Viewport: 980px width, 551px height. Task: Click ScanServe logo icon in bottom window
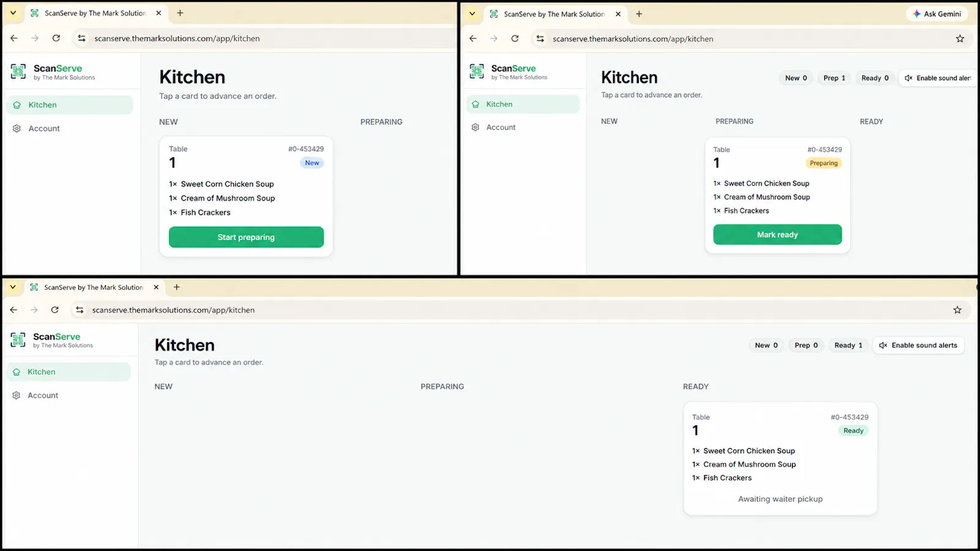(x=18, y=340)
